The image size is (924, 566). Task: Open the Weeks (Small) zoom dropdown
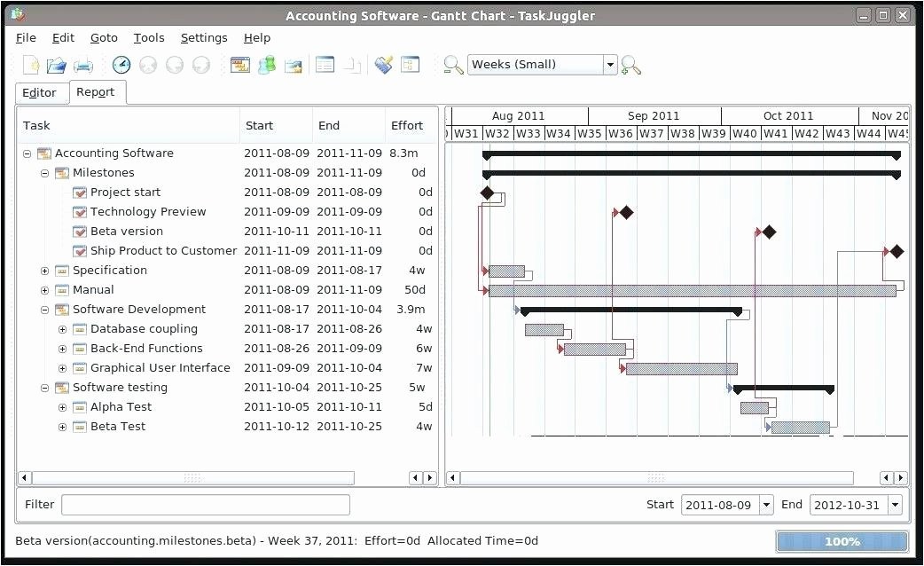609,65
